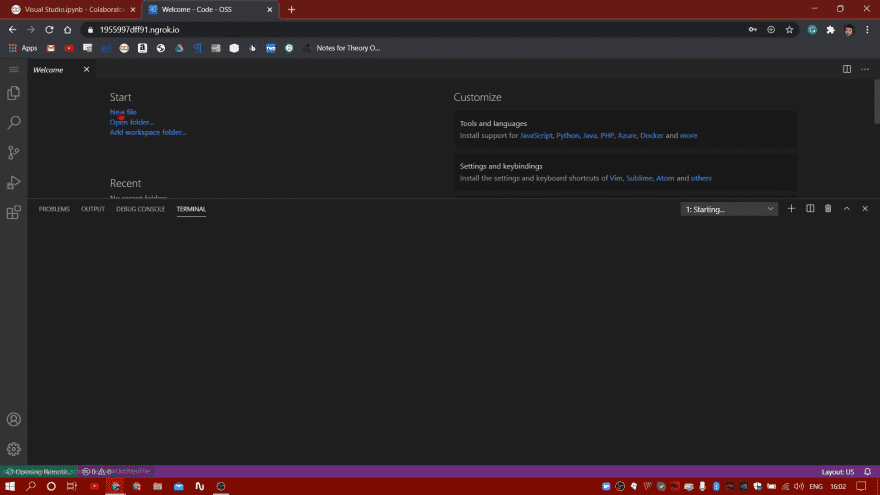Open the Gmail bookmark icon

tap(51, 48)
